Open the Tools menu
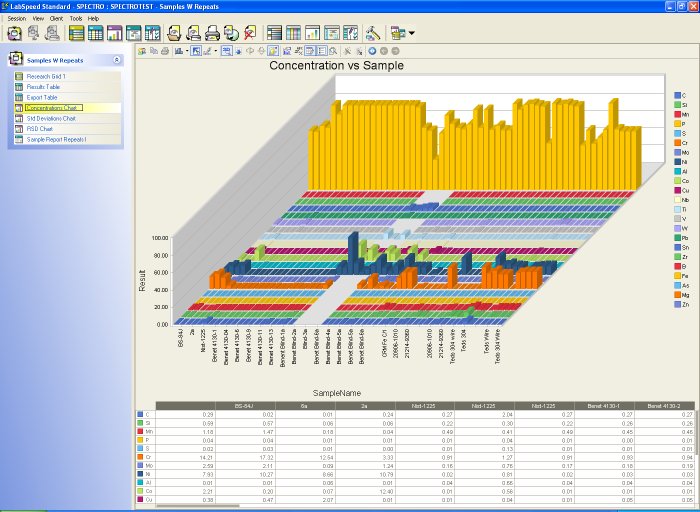700x512 pixels. pos(75,18)
